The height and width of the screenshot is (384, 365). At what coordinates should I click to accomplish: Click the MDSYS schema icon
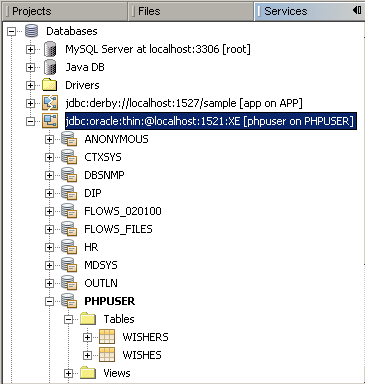69,265
